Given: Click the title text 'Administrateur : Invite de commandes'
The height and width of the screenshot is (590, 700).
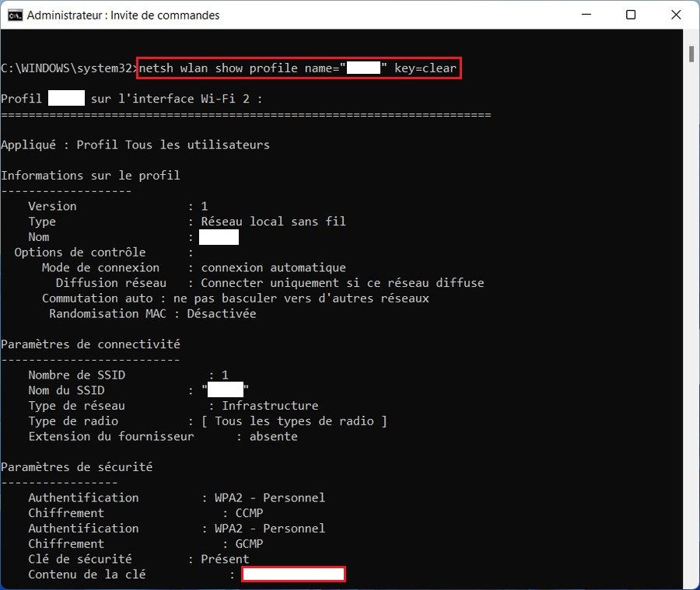Looking at the screenshot, I should [x=123, y=15].
